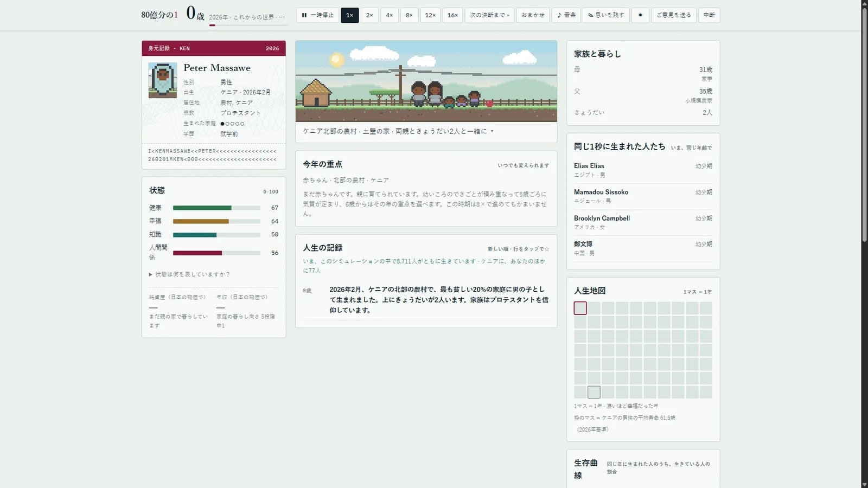Screen dimensions: 868x488
Task: Click the 父 35歳 family row
Action: tap(643, 95)
